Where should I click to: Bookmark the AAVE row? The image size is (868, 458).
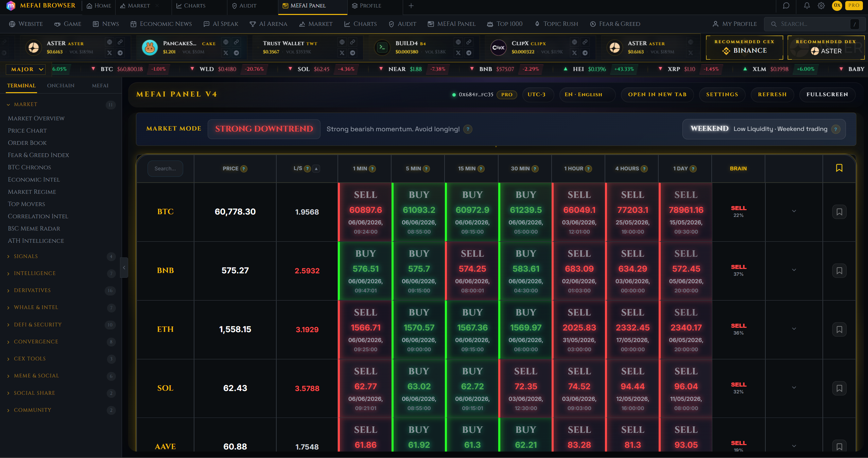[839, 446]
